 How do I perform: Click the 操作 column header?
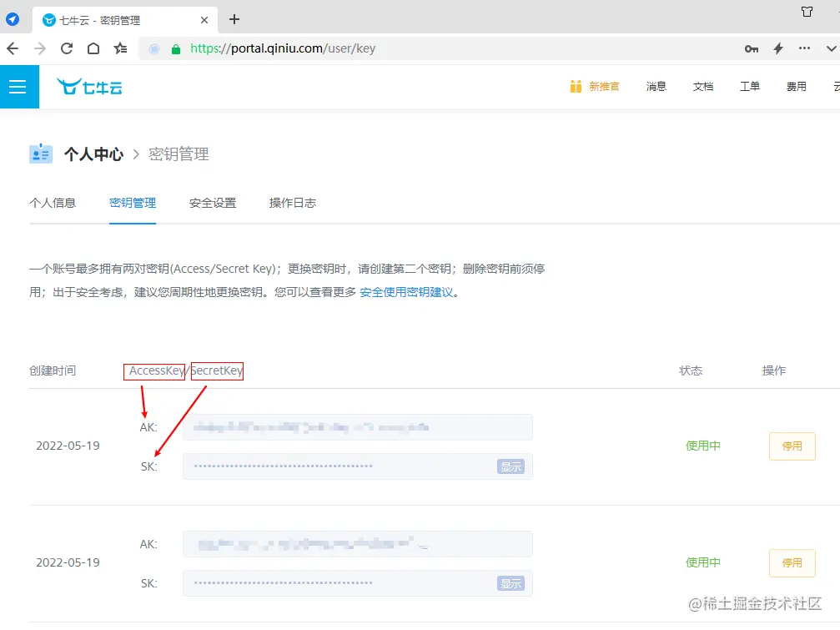773,370
